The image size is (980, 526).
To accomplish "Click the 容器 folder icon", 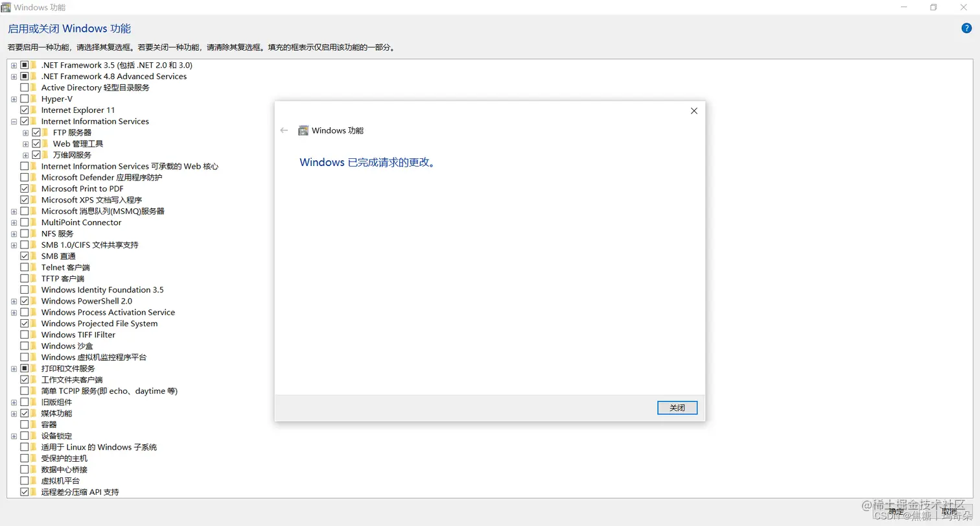I will (x=34, y=425).
